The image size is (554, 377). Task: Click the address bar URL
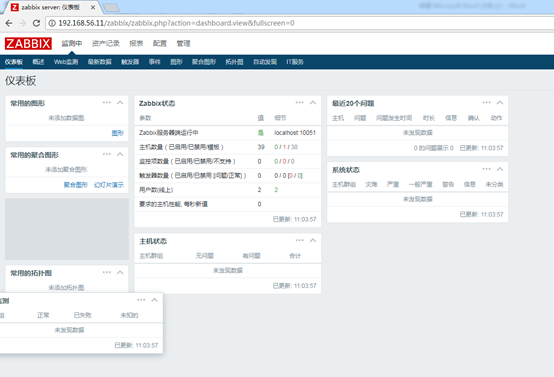tap(176, 23)
